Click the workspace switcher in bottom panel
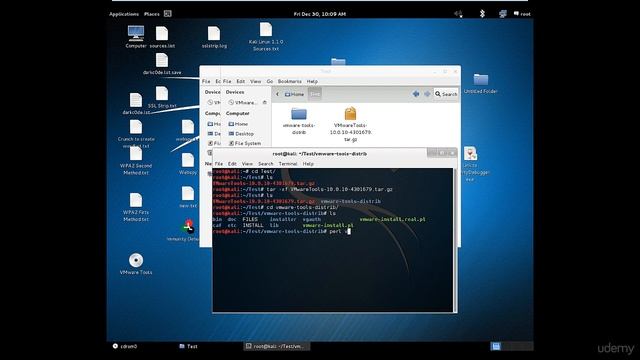Image resolution: width=640 pixels, height=360 pixels. point(511,346)
